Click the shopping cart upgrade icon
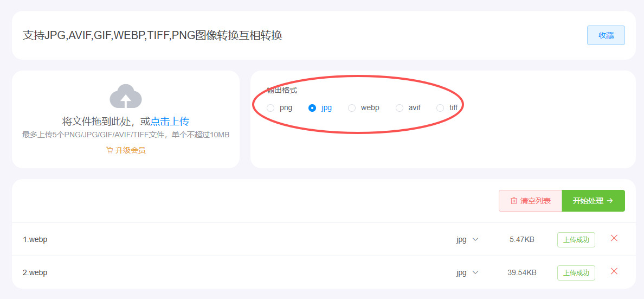Screen dimensions: 644x299 click(x=110, y=150)
